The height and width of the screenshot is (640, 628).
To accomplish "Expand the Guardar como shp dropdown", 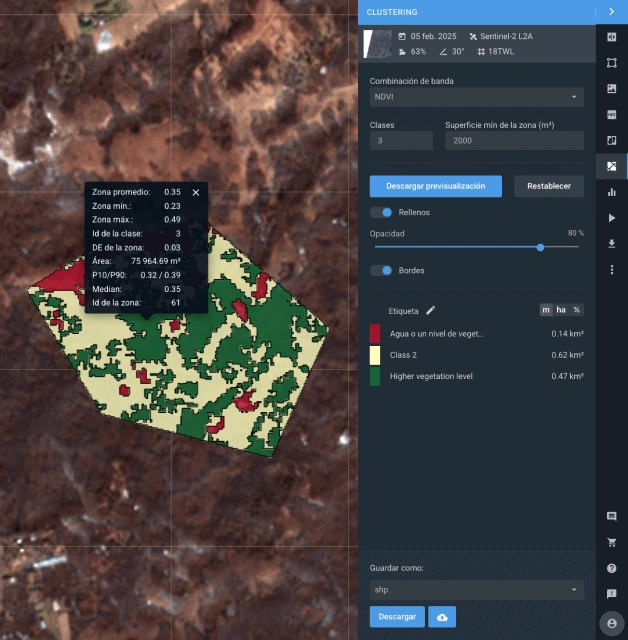I will pyautogui.click(x=476, y=590).
